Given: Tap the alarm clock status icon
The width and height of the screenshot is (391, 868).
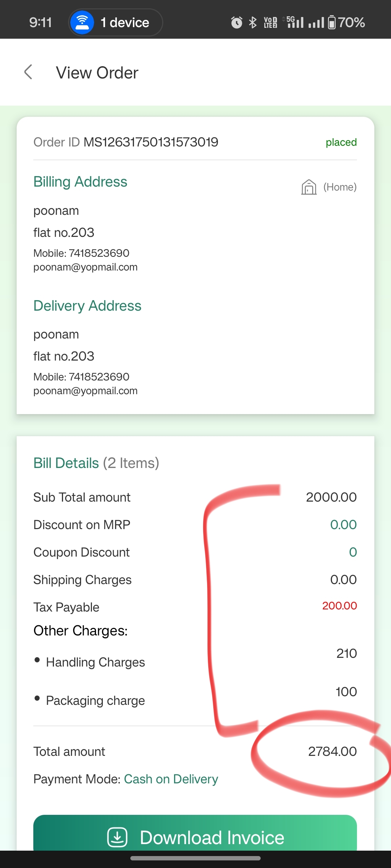Looking at the screenshot, I should [236, 22].
